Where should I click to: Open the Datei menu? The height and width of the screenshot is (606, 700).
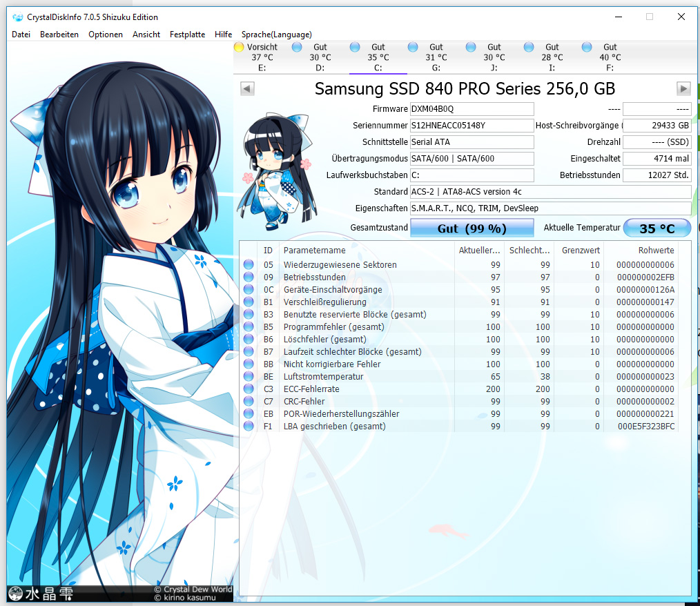tap(21, 35)
